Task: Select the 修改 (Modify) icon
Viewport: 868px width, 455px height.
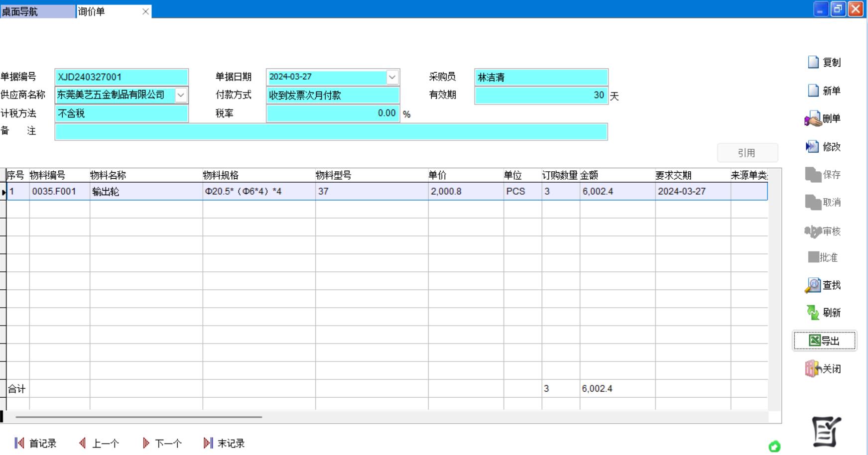Action: 825,147
